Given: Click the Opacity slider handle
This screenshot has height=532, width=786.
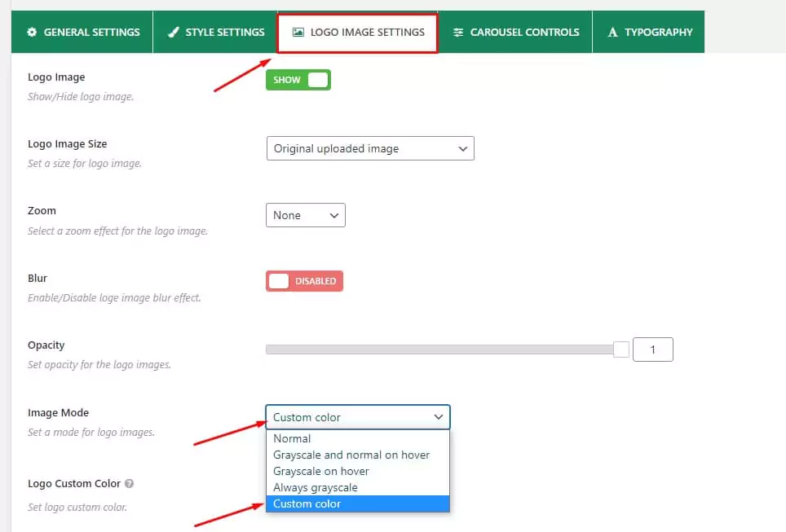Looking at the screenshot, I should point(621,350).
